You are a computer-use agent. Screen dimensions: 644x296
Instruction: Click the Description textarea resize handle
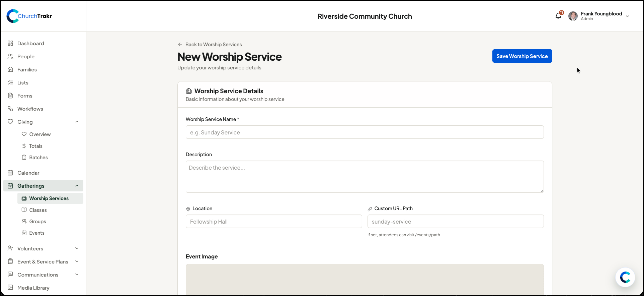pyautogui.click(x=542, y=190)
